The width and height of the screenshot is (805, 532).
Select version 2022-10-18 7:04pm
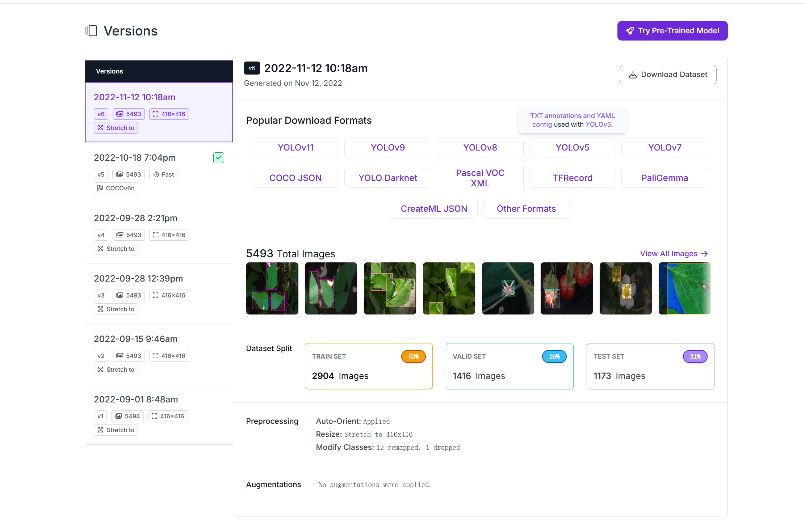159,173
